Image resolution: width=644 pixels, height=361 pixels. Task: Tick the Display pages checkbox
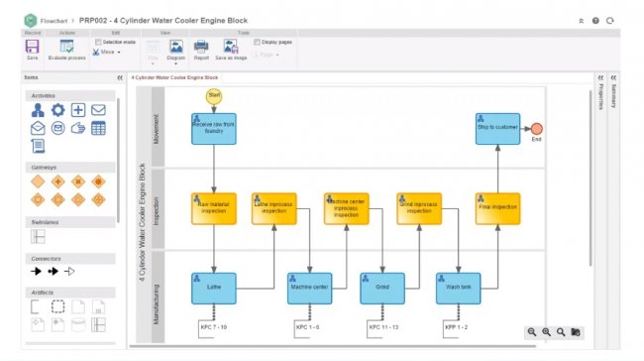click(x=257, y=42)
